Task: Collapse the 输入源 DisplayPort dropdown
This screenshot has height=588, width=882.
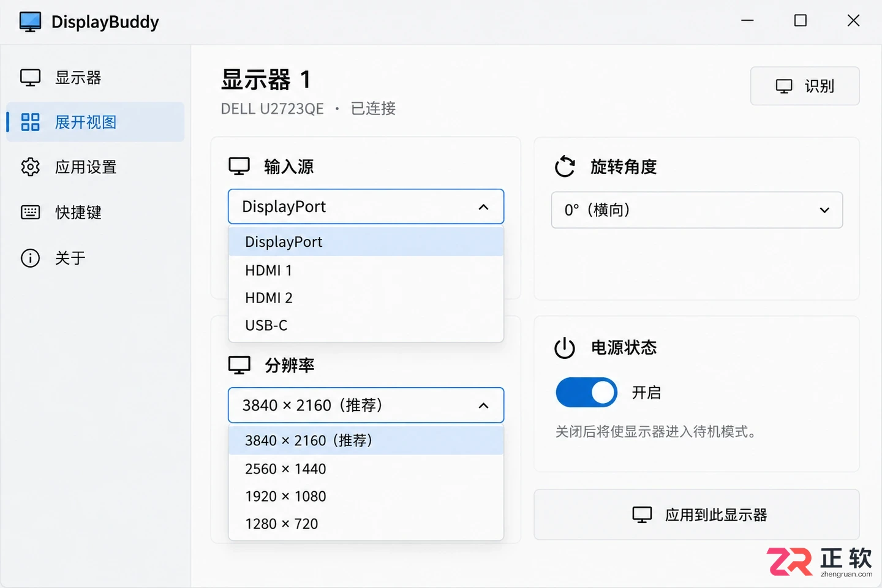Action: pos(366,206)
